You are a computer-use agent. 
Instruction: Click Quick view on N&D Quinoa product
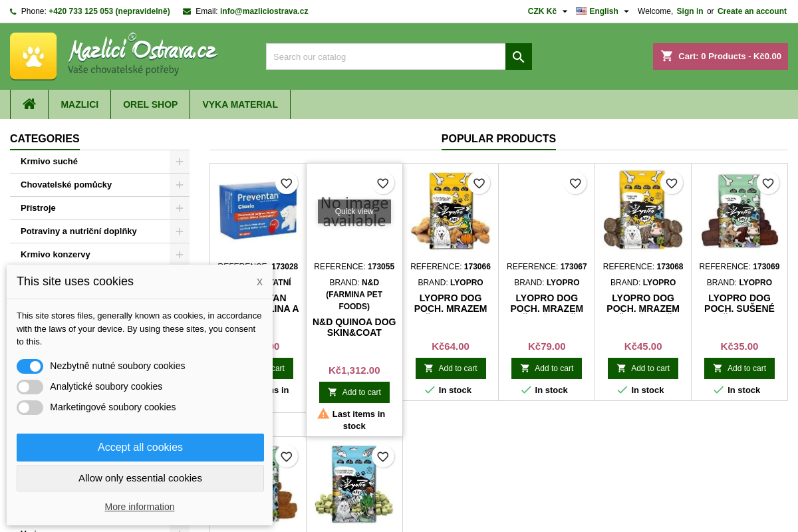coord(354,211)
